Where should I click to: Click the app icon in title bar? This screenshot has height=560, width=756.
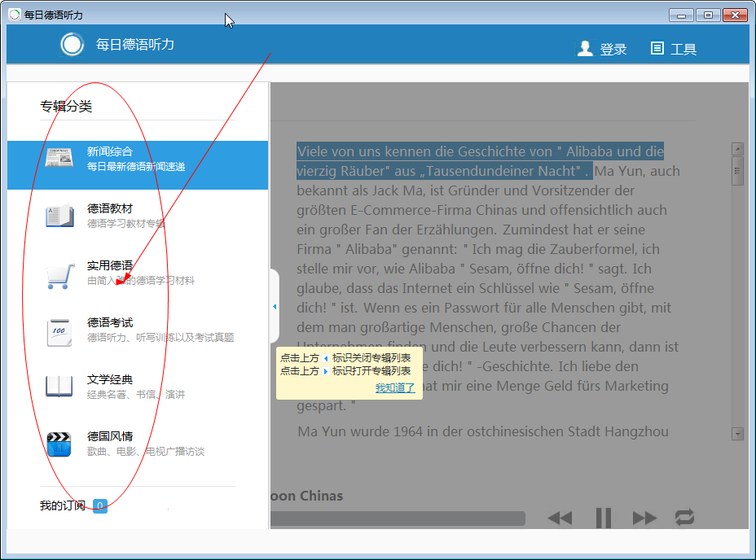tap(15, 15)
